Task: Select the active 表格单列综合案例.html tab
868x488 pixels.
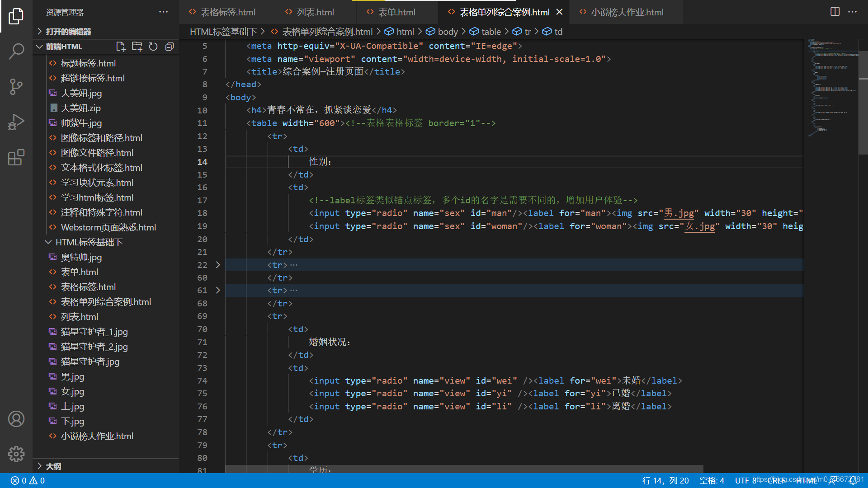Action: (504, 12)
